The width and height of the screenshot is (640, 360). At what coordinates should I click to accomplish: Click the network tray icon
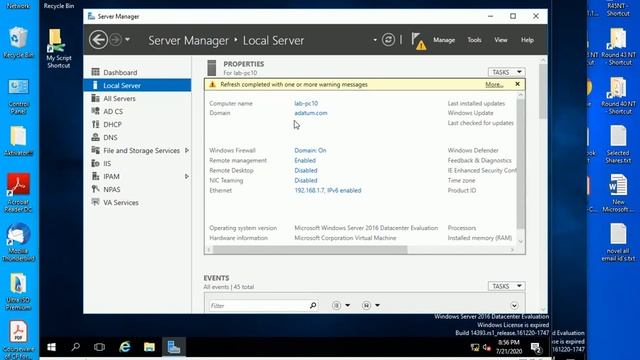click(474, 347)
